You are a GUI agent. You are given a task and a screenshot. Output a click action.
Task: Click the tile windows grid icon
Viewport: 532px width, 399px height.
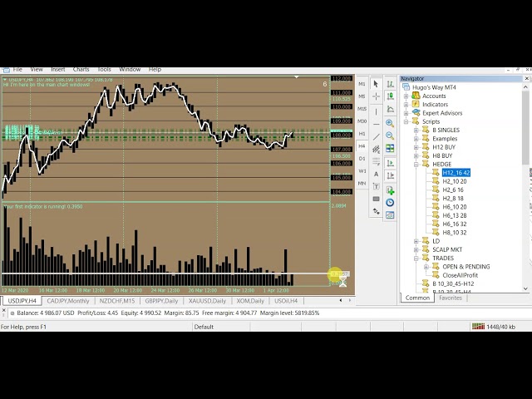tap(390, 149)
